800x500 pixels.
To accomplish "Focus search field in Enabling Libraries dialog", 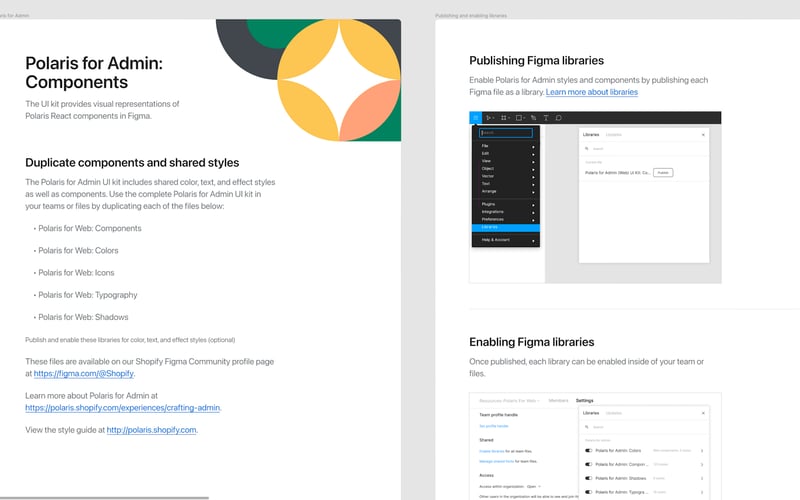I will [644, 427].
